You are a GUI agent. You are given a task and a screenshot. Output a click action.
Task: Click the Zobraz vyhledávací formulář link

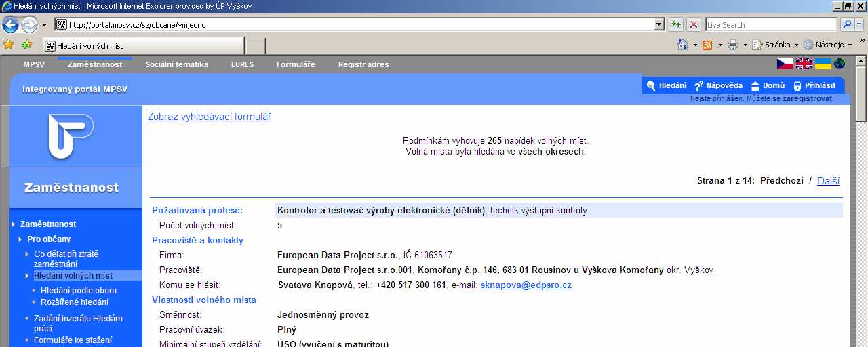tap(210, 117)
